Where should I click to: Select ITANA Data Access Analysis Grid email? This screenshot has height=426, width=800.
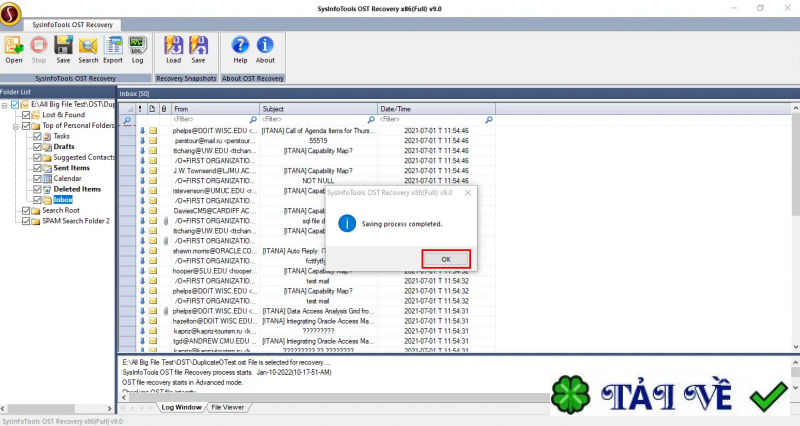pos(307,311)
